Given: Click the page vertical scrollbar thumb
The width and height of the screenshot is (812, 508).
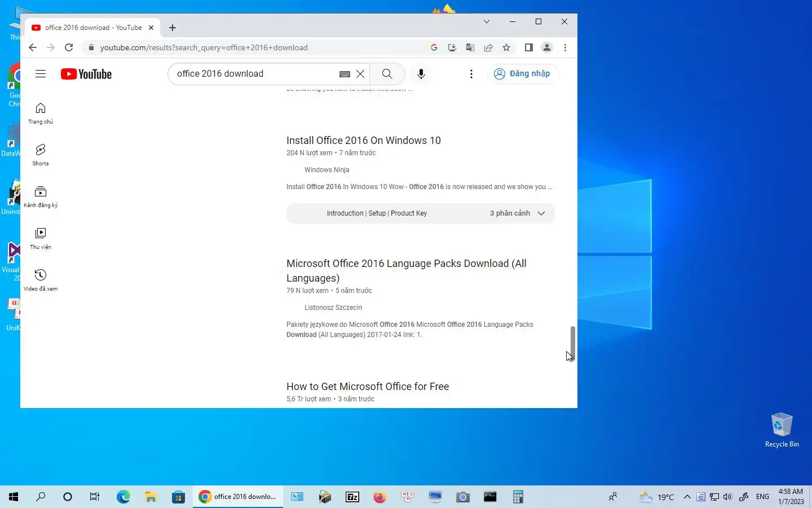Looking at the screenshot, I should (x=572, y=343).
